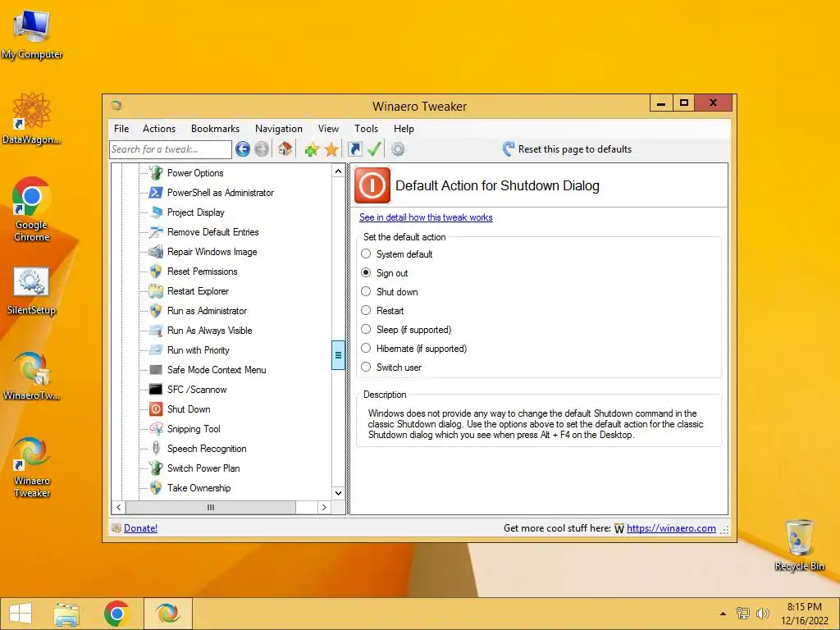The height and width of the screenshot is (630, 840).
Task: Click the Repair Windows Image icon
Action: pyautogui.click(x=156, y=251)
